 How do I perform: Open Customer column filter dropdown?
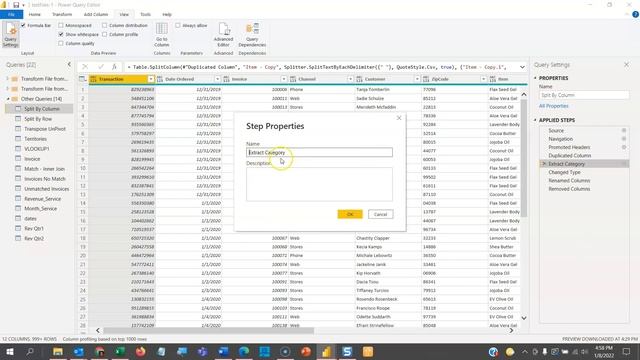[x=417, y=79]
